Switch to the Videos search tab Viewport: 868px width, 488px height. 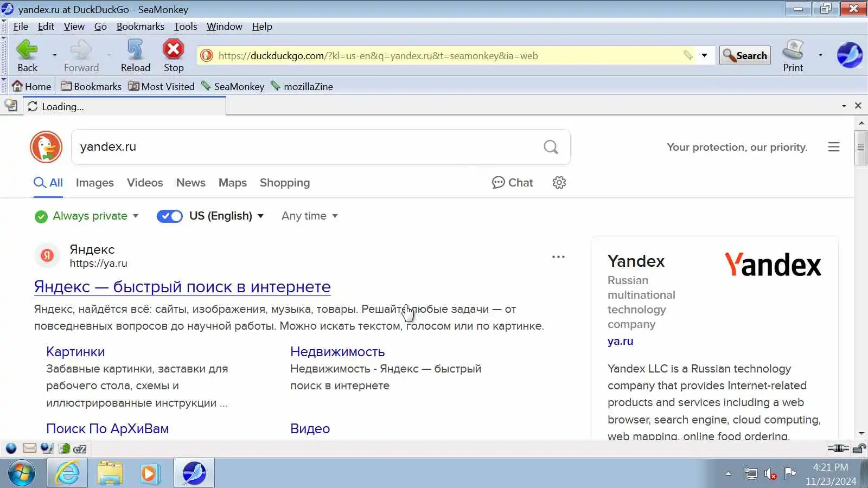click(145, 183)
